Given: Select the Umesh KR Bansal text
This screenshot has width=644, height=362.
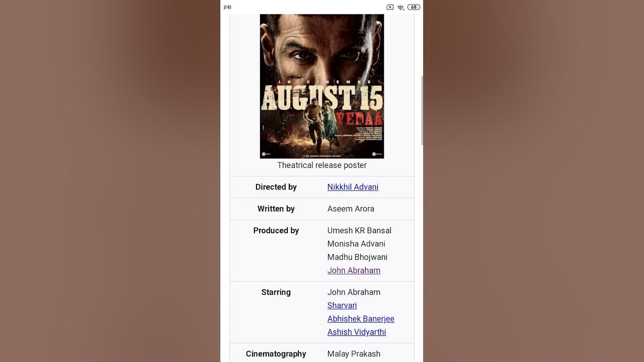Looking at the screenshot, I should (x=359, y=231).
